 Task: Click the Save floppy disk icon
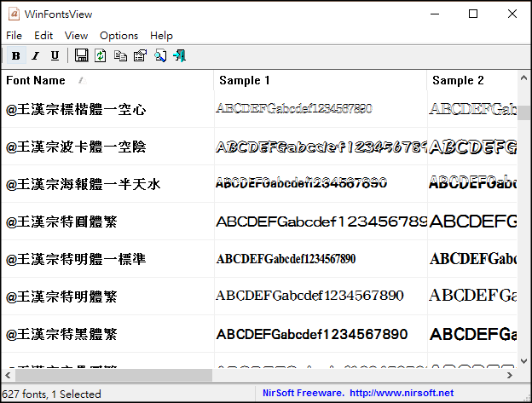pyautogui.click(x=82, y=55)
